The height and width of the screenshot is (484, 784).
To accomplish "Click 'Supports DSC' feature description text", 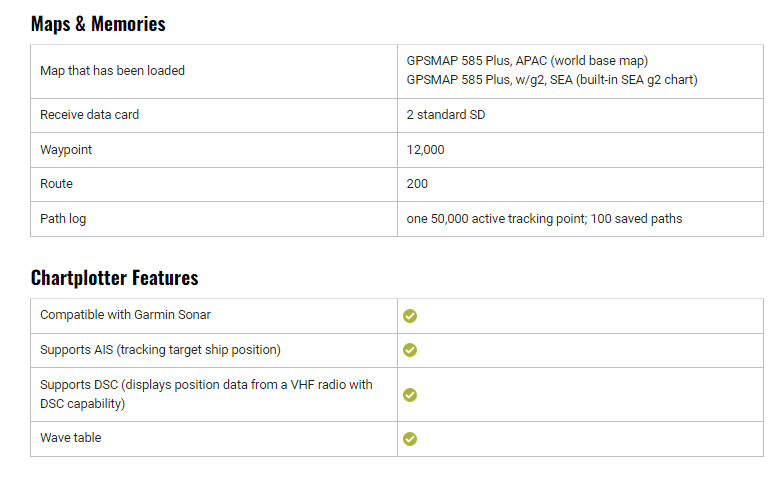I will [x=206, y=394].
